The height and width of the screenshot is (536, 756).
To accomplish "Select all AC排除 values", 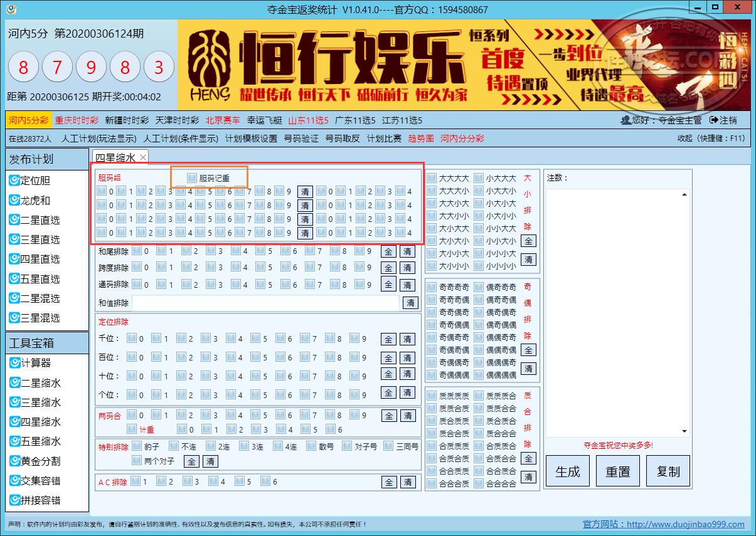I will tap(389, 482).
